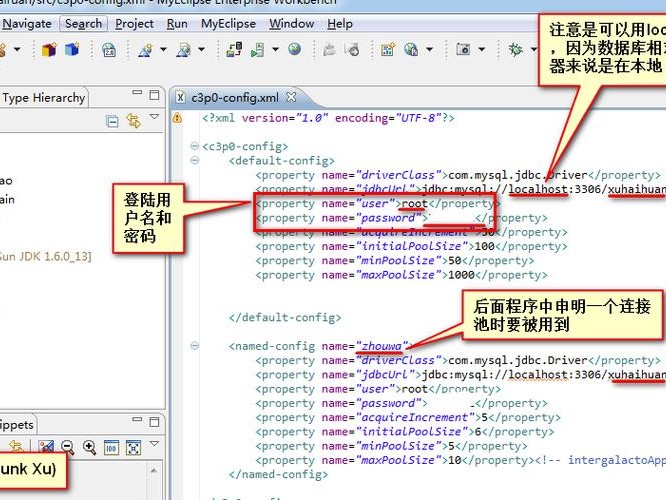Click the run server toolbar icon
Image resolution: width=666 pixels, height=500 pixels.
coord(257,50)
